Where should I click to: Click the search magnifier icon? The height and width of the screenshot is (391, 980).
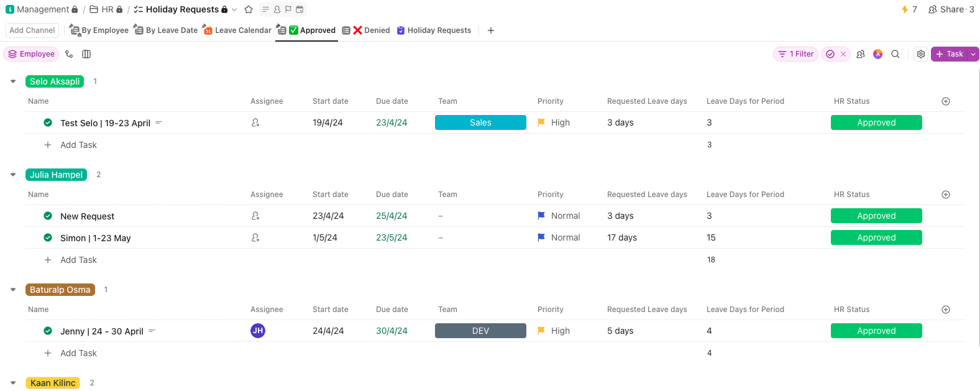(x=895, y=54)
